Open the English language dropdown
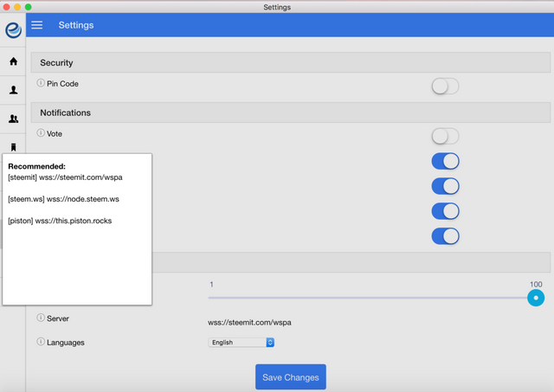554x392 pixels. pyautogui.click(x=242, y=342)
